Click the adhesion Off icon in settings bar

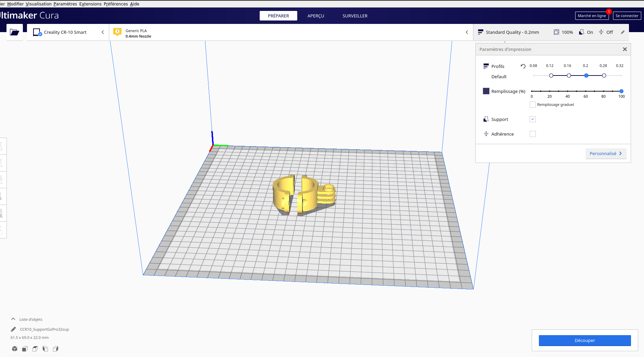click(601, 32)
